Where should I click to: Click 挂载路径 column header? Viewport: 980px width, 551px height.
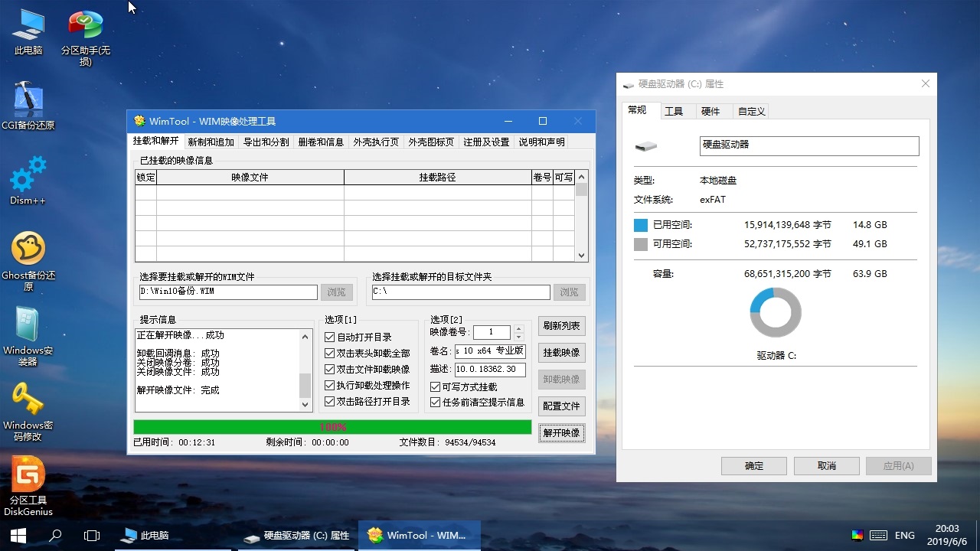click(437, 178)
